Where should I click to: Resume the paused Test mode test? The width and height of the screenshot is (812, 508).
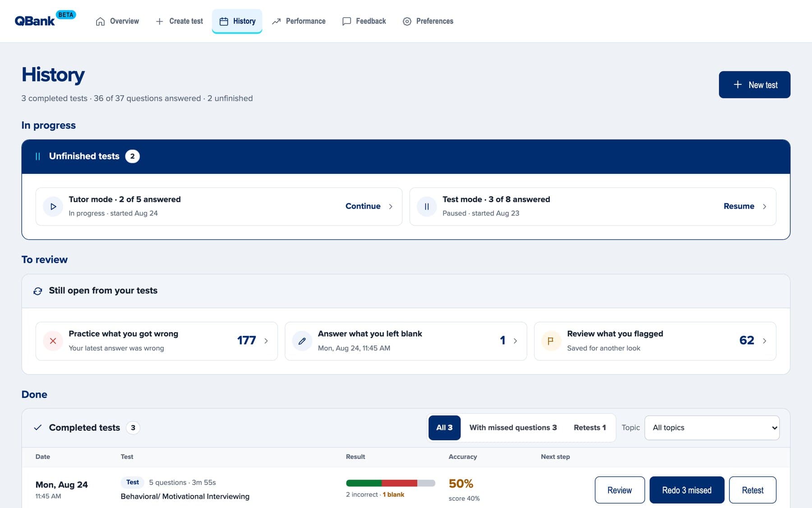tap(739, 206)
